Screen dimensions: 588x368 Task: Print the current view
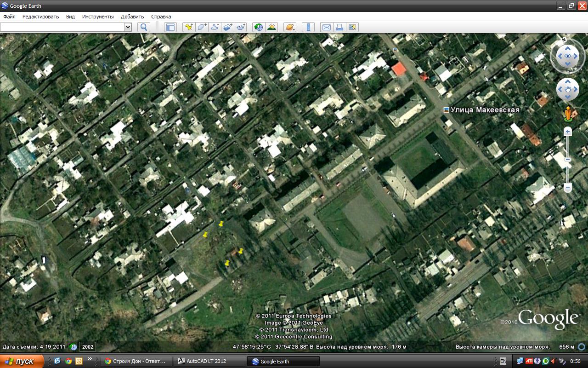[x=339, y=27]
